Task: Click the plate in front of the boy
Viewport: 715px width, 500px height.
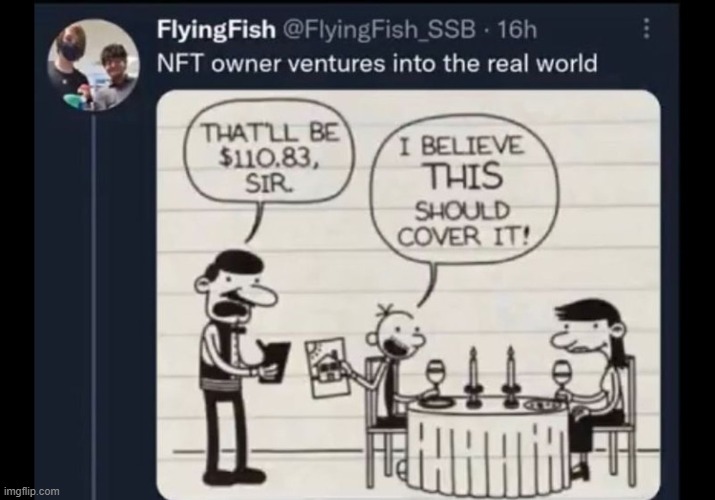Action: [435, 402]
